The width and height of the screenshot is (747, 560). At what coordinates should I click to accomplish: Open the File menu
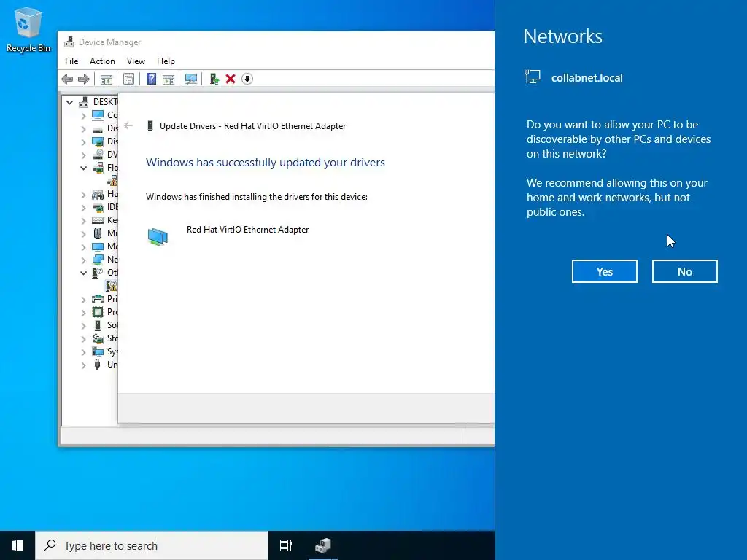(x=71, y=61)
